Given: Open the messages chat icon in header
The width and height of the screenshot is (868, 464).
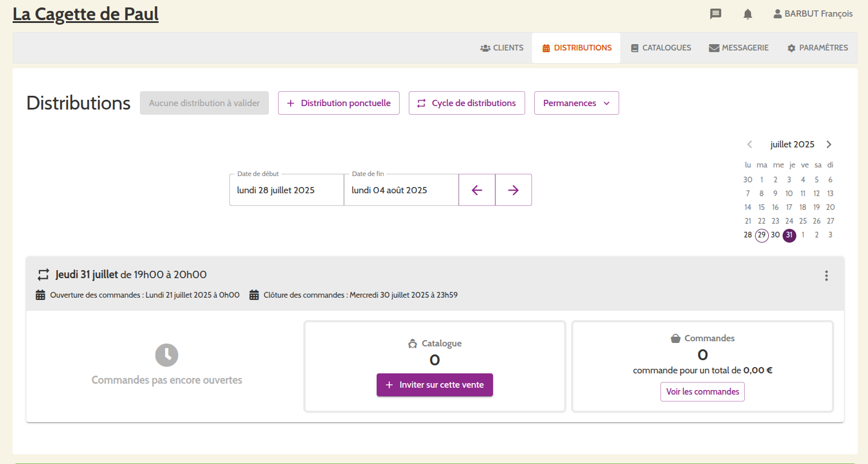Looking at the screenshot, I should [x=715, y=14].
